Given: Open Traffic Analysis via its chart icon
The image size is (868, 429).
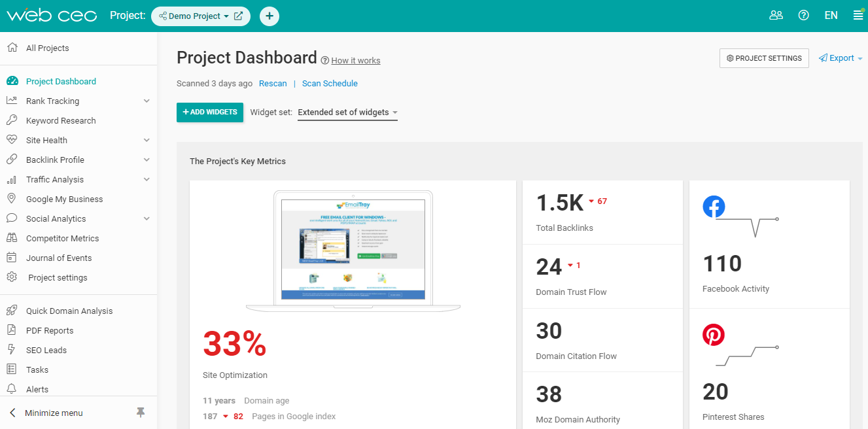Looking at the screenshot, I should (12, 179).
